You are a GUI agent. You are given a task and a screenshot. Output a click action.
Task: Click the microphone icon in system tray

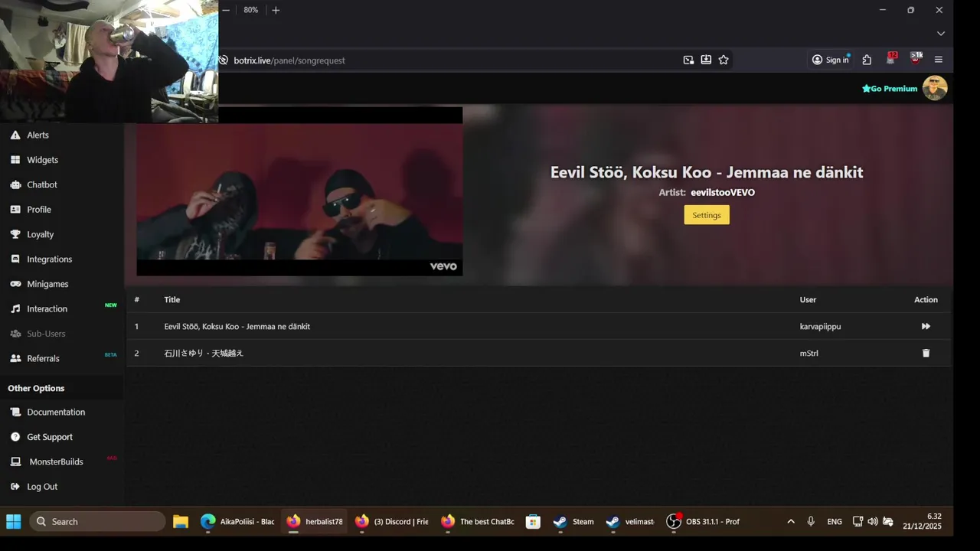(x=811, y=521)
